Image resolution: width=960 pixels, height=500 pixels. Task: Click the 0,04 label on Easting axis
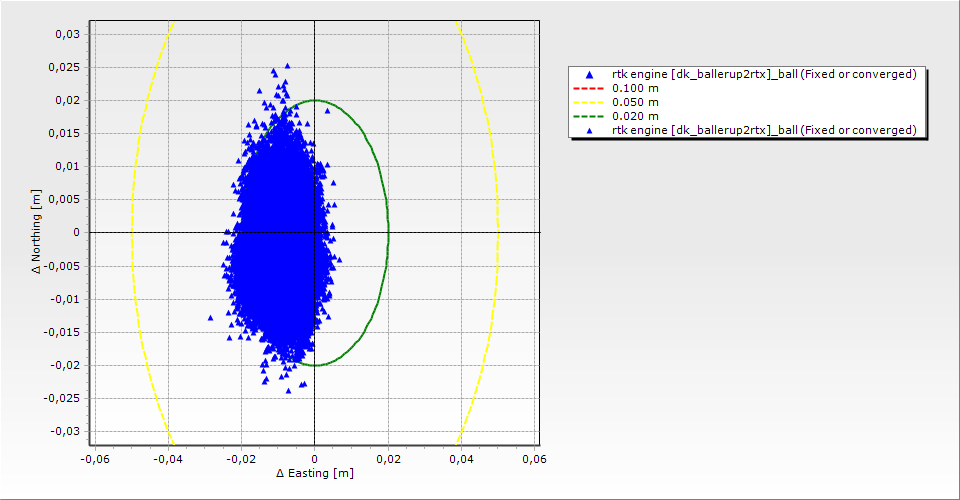pyautogui.click(x=461, y=459)
